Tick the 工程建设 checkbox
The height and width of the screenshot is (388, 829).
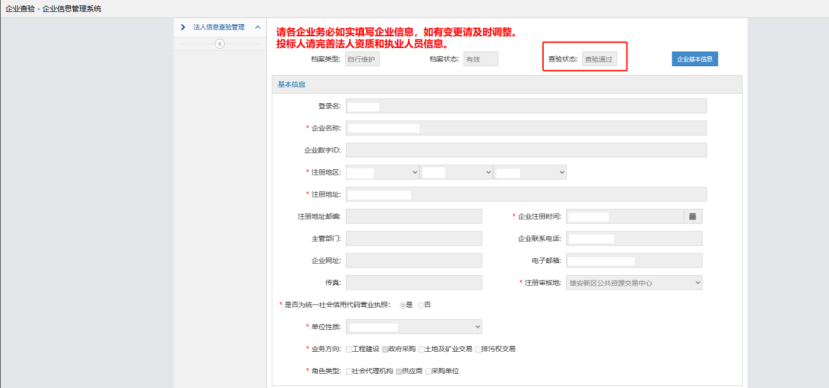(349, 349)
